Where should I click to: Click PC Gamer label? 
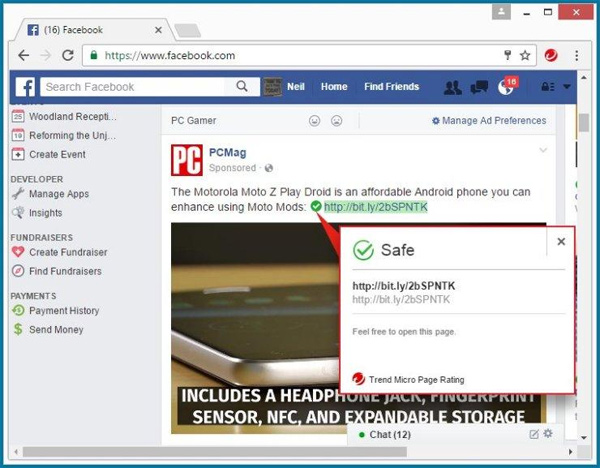(194, 121)
